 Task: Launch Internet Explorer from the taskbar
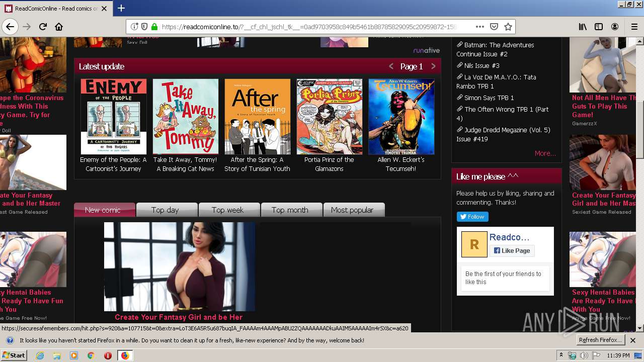coord(40,355)
